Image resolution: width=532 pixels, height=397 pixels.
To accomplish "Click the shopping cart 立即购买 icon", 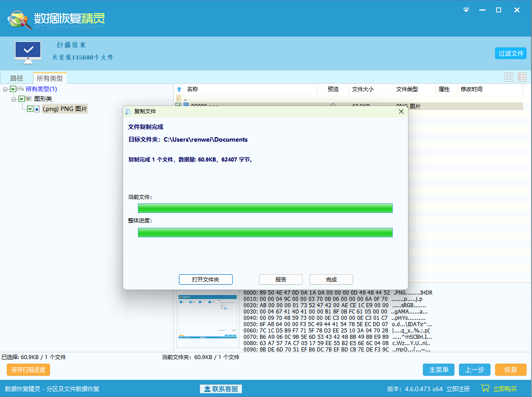I will click(x=485, y=388).
